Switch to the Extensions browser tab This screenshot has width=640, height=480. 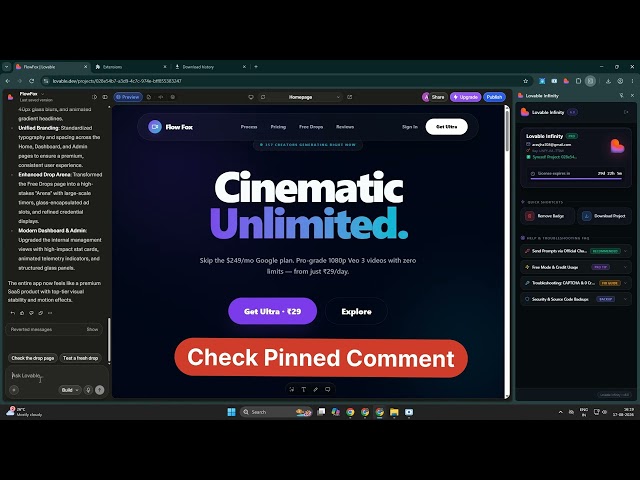[130, 67]
